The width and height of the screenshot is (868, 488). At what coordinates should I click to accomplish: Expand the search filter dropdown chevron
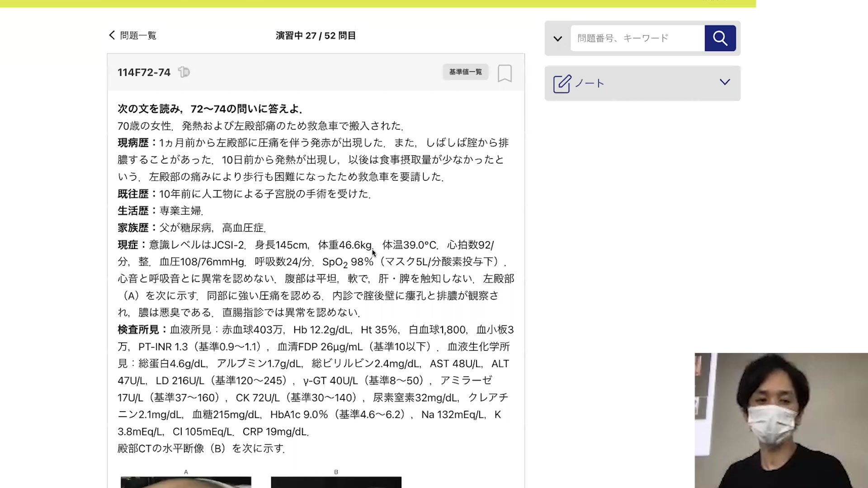click(557, 38)
